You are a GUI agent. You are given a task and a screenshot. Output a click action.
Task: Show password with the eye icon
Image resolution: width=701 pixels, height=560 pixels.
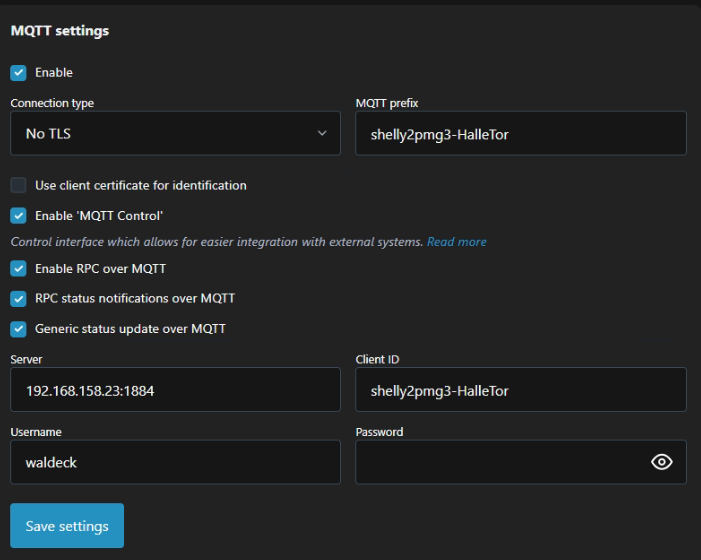point(662,462)
